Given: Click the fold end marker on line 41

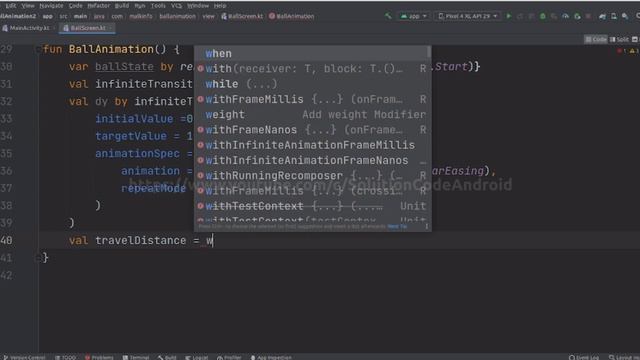Looking at the screenshot, I should click(x=38, y=258).
